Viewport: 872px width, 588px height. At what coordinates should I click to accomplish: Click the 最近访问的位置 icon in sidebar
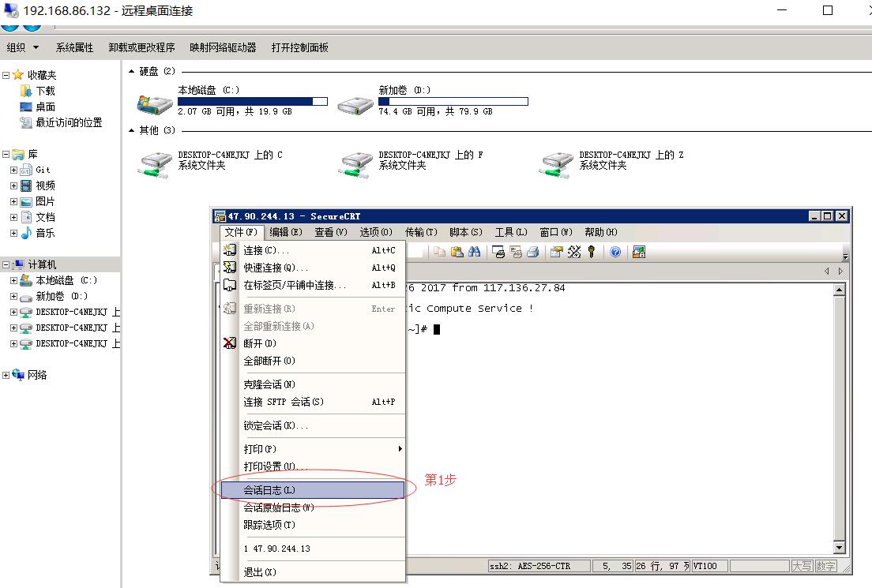(25, 122)
